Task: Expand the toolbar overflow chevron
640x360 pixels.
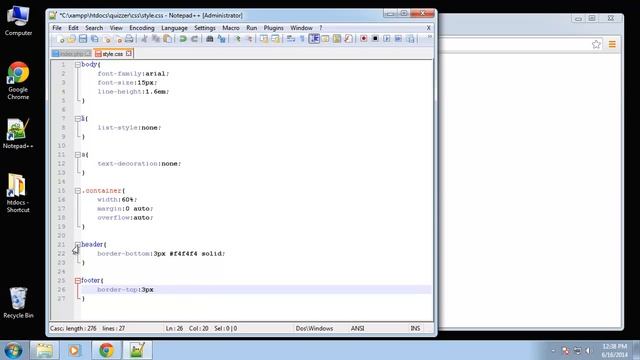Action: tap(429, 37)
